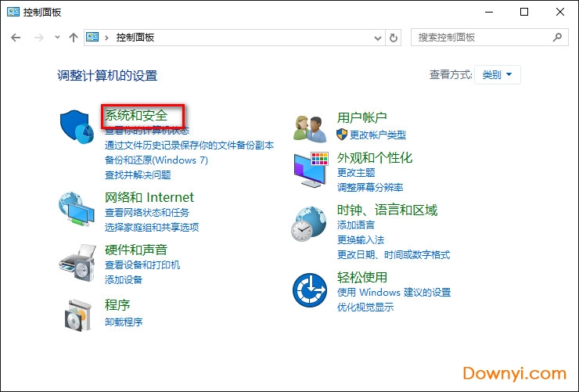Click the Clock, Language and Region icon
Viewport: 579px width, 392px height.
[308, 223]
